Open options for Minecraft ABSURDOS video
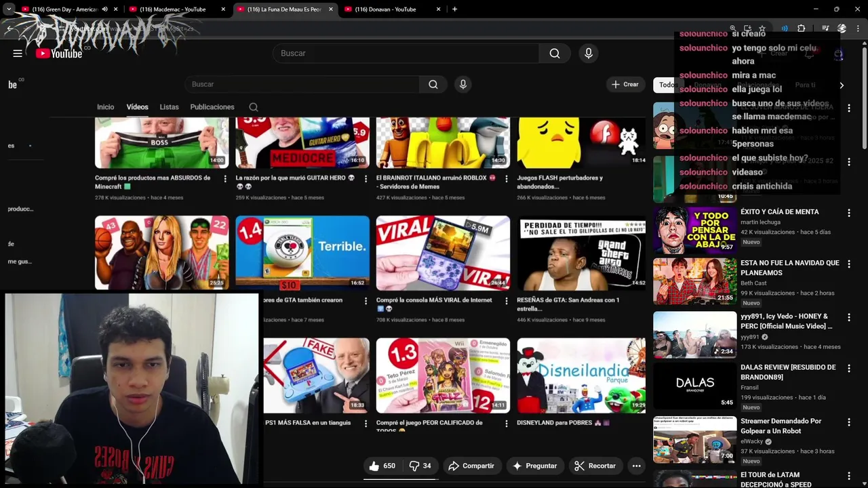Image resolution: width=868 pixels, height=488 pixels. tap(225, 179)
